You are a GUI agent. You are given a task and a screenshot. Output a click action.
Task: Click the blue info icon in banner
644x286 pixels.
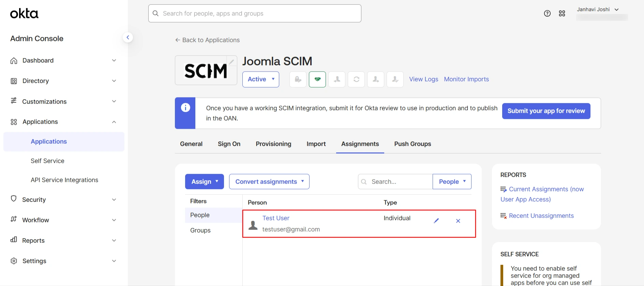tap(185, 108)
